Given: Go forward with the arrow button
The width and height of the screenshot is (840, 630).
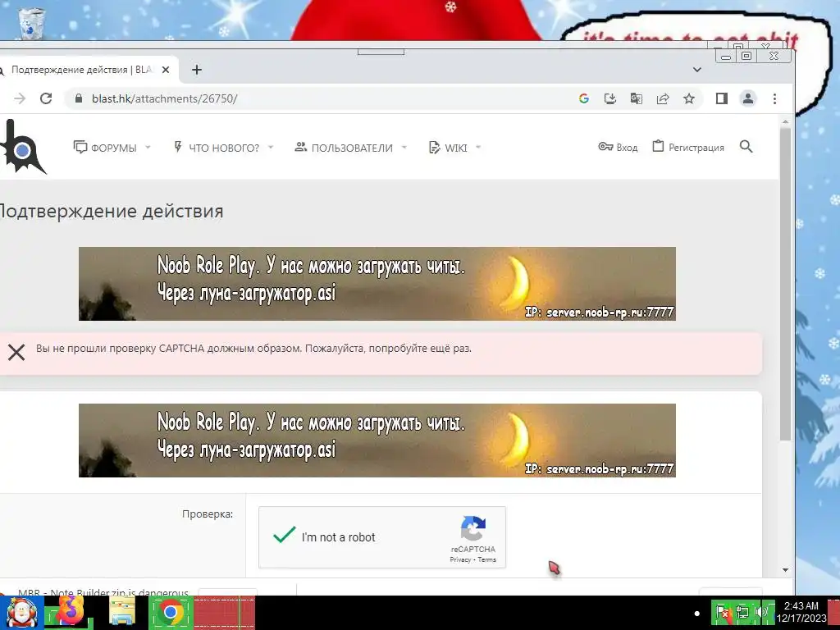Looking at the screenshot, I should [20, 98].
